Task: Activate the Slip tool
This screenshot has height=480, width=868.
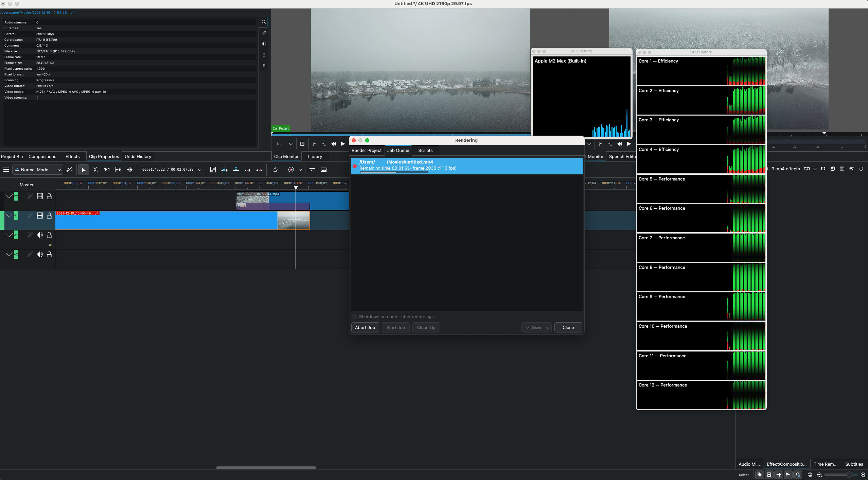Action: 118,170
